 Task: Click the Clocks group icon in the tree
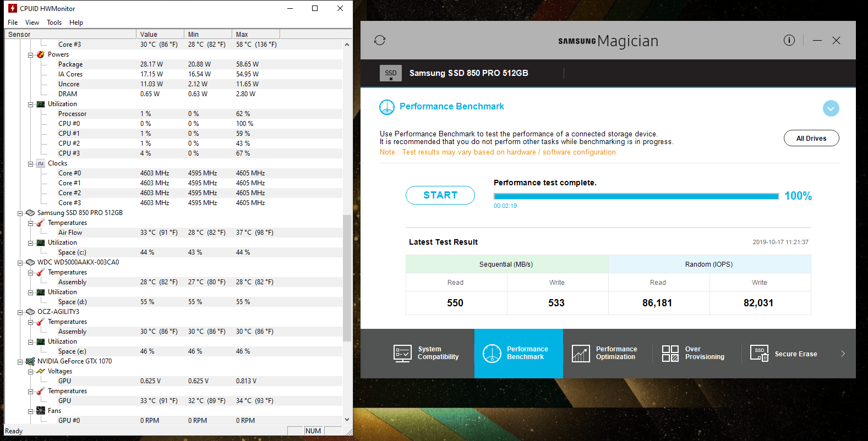(41, 163)
